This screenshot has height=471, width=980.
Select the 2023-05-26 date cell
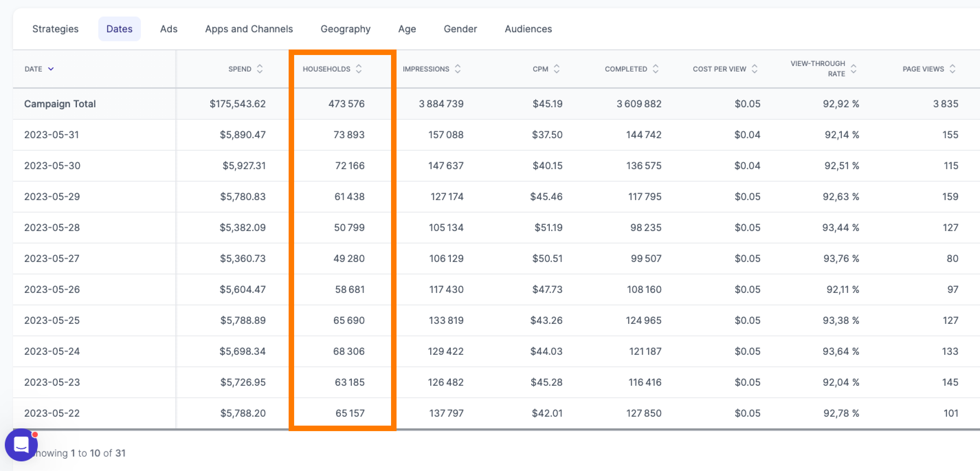[x=52, y=289]
